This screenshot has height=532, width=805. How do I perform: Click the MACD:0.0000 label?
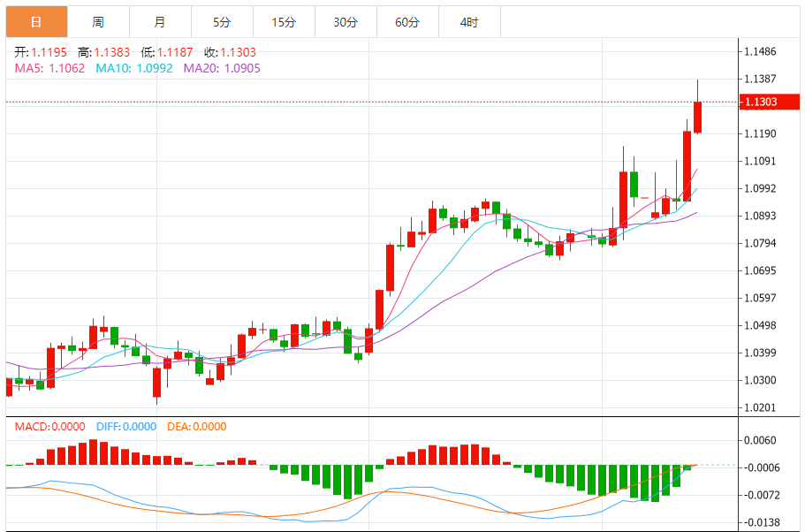(x=49, y=427)
